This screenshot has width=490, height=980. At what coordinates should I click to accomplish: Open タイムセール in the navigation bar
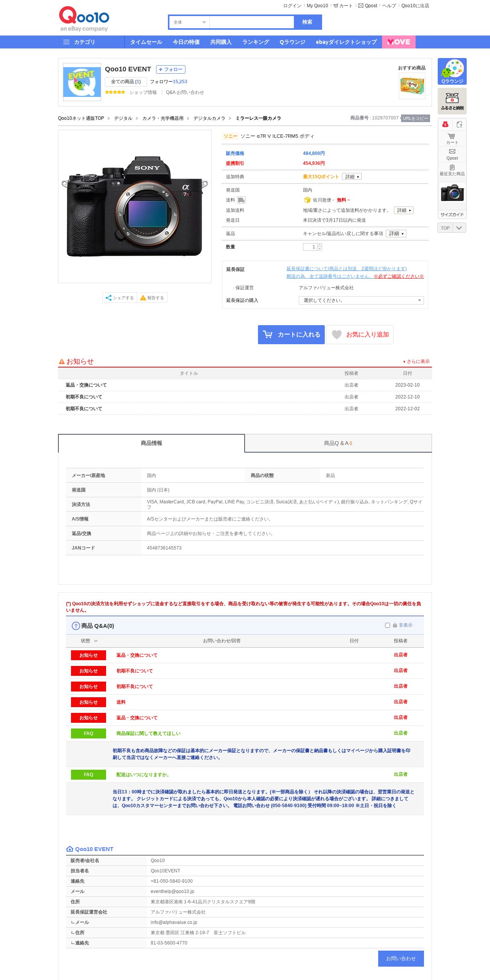[146, 42]
